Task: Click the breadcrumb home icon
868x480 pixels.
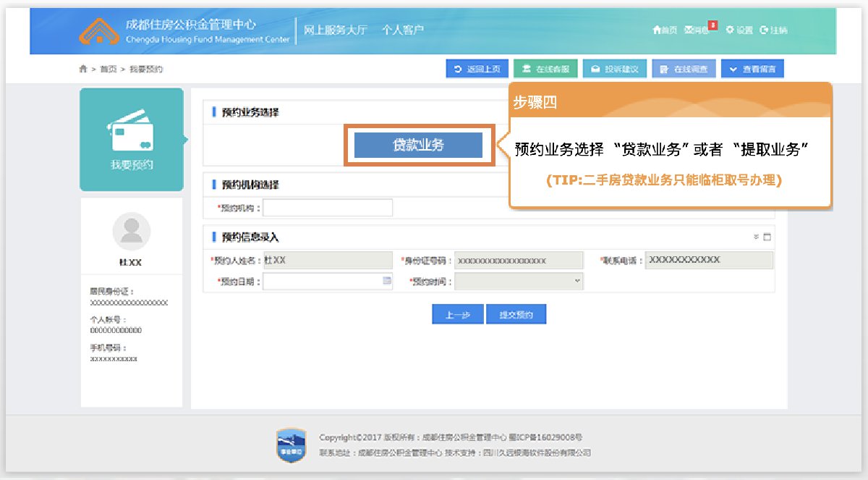Action: tap(83, 69)
